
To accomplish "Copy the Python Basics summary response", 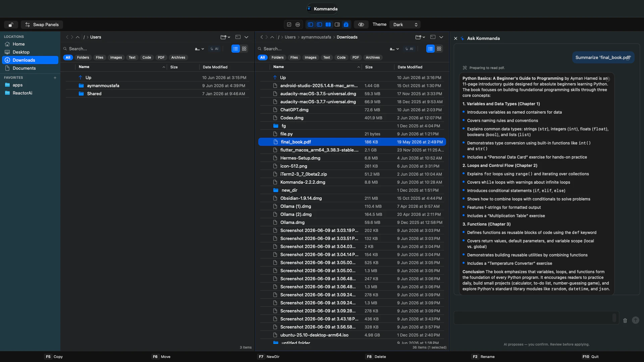I will [608, 79].
